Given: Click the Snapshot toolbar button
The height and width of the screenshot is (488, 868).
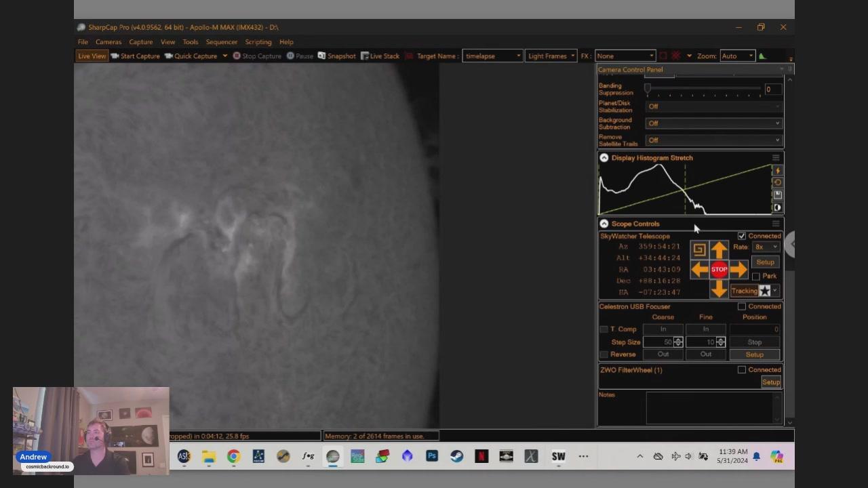Looking at the screenshot, I should pyautogui.click(x=336, y=56).
